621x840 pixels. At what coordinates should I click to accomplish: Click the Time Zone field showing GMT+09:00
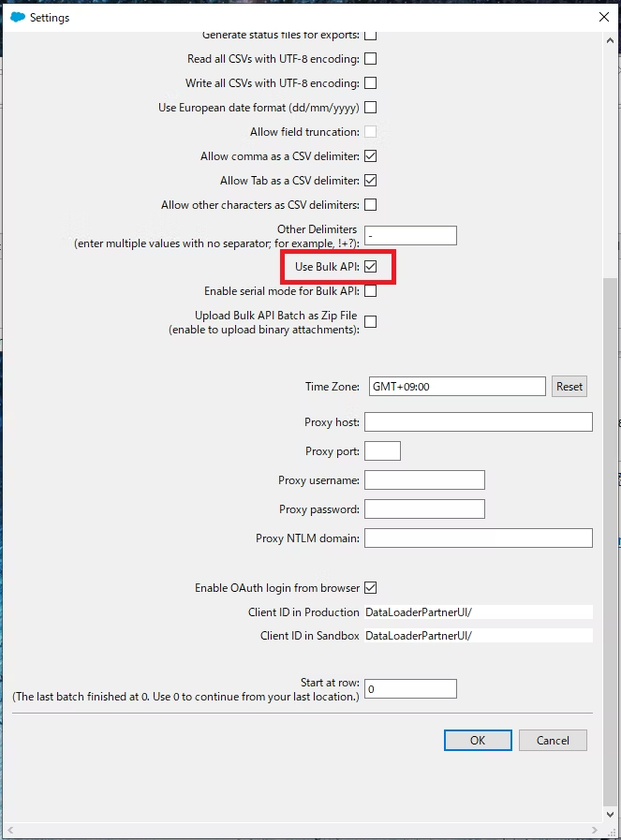point(457,386)
